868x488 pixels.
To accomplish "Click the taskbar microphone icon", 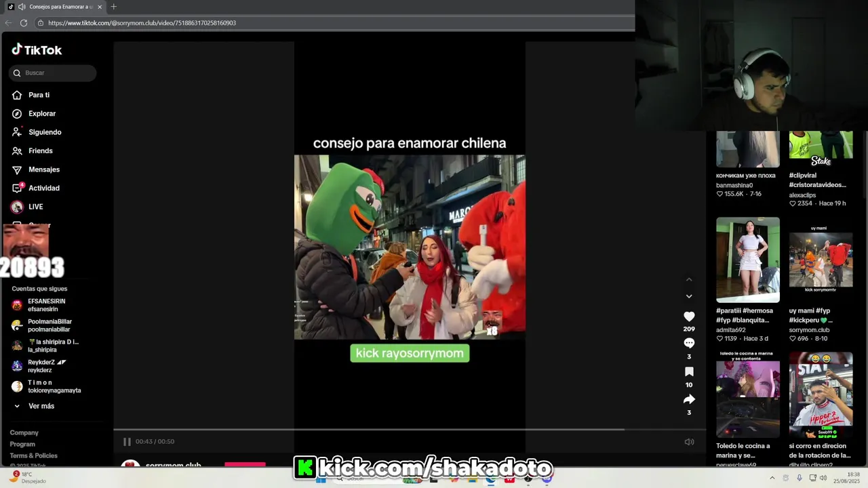I will pyautogui.click(x=799, y=478).
